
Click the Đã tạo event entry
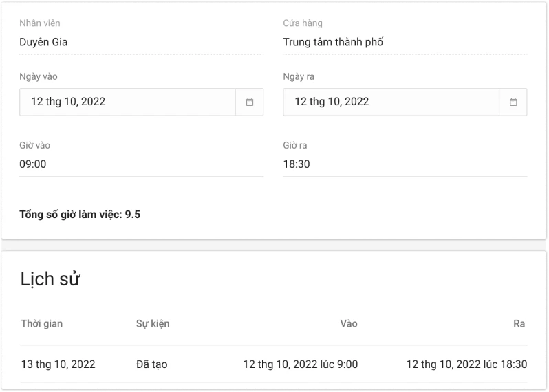point(151,364)
